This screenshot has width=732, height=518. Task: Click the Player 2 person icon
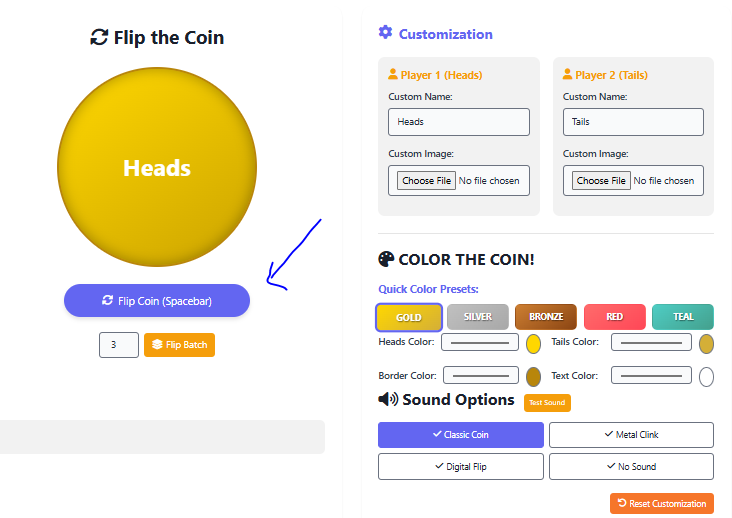(568, 74)
